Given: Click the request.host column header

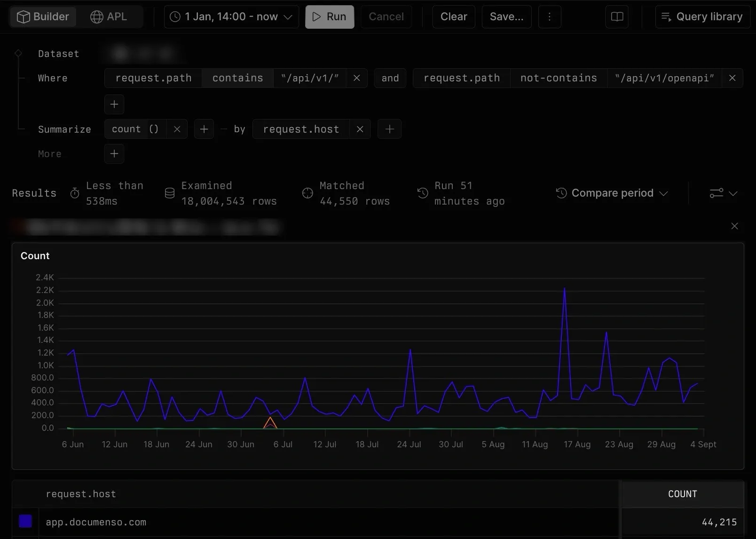Looking at the screenshot, I should [81, 494].
